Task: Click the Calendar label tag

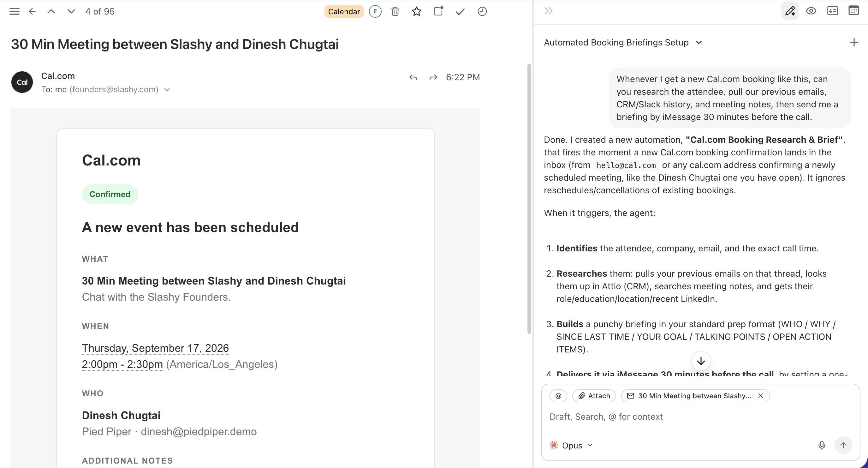Action: [x=344, y=11]
